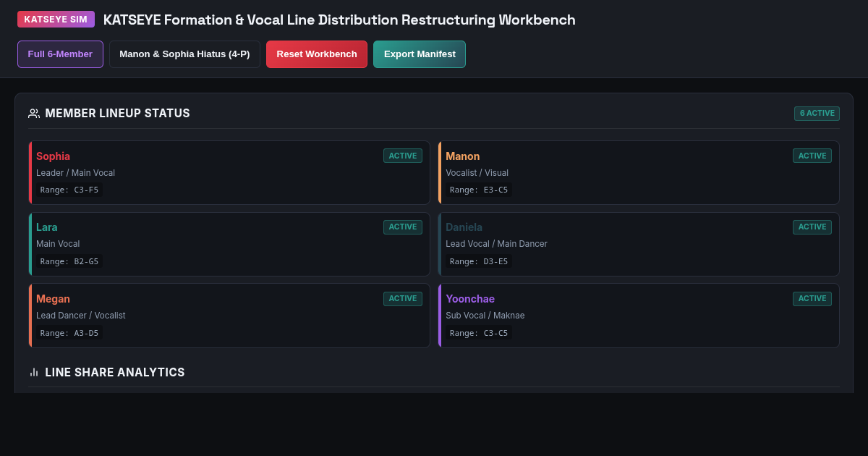This screenshot has height=456, width=868.
Task: Select the Daniela member name
Action: [464, 227]
